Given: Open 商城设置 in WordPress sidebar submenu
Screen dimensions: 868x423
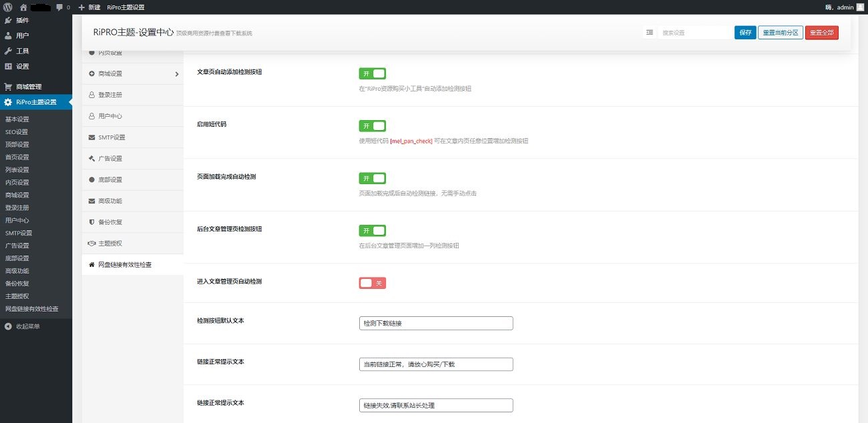Looking at the screenshot, I should [x=17, y=195].
